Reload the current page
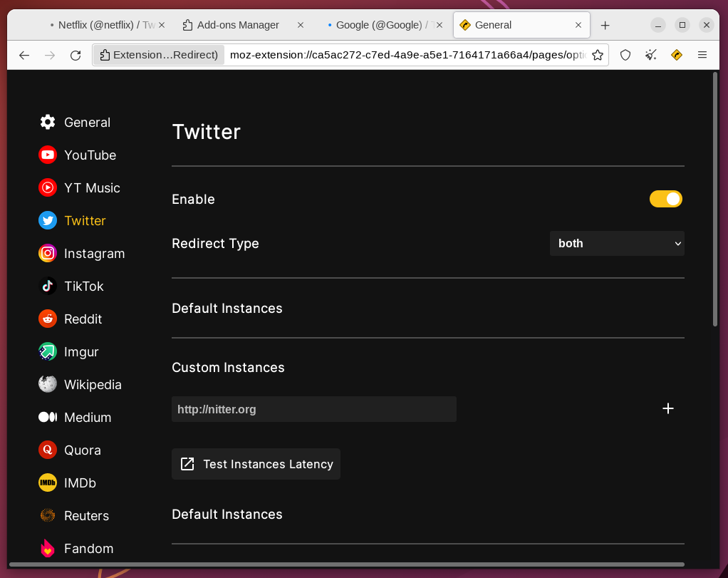Screen dimensions: 728x578 76,56
